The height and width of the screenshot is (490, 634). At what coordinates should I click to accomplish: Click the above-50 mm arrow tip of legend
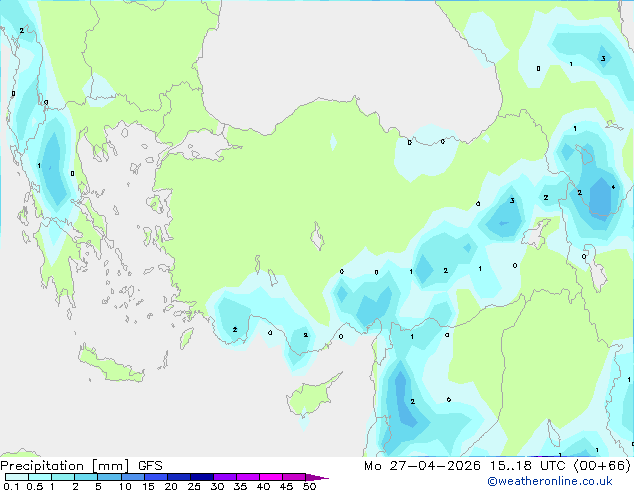(317, 477)
